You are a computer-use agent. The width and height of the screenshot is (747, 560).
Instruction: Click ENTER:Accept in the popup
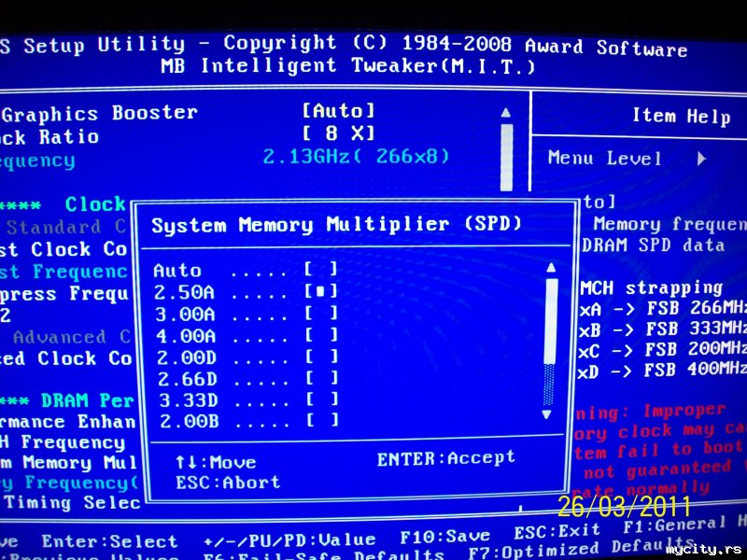(446, 458)
